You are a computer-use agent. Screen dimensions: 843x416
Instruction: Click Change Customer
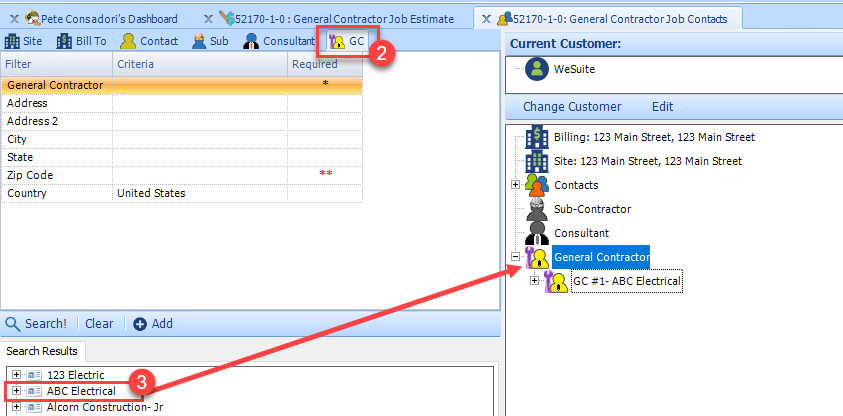572,106
